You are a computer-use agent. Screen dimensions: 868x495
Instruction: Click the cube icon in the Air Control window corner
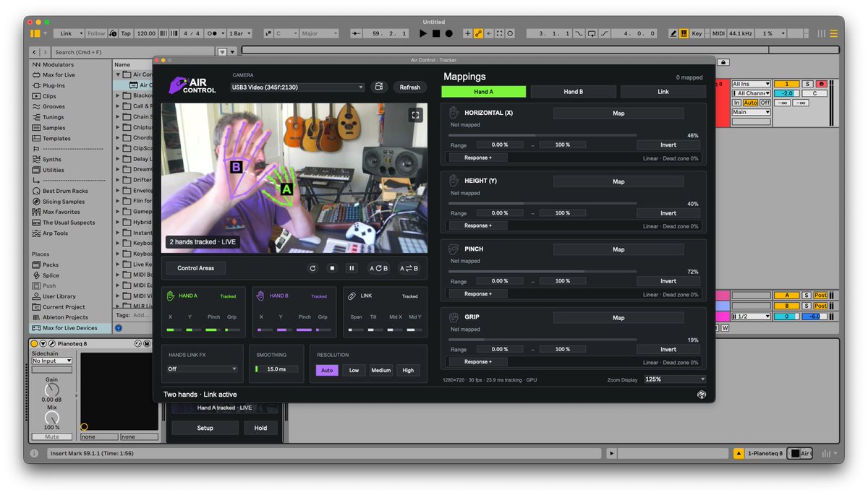701,395
